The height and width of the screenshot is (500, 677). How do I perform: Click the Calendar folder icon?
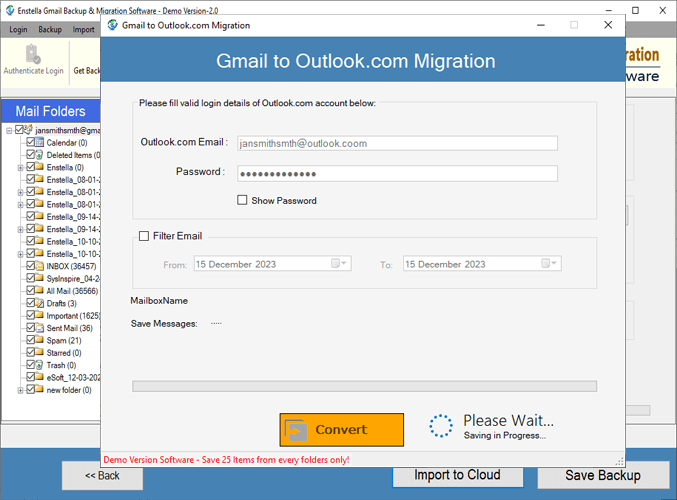[40, 143]
